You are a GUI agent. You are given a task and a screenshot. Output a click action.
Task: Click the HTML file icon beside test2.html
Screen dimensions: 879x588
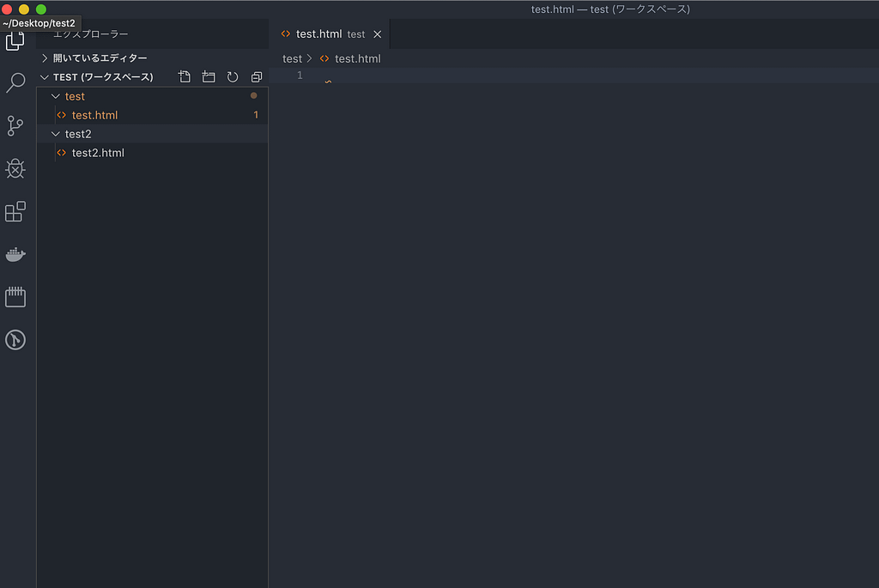(x=62, y=153)
